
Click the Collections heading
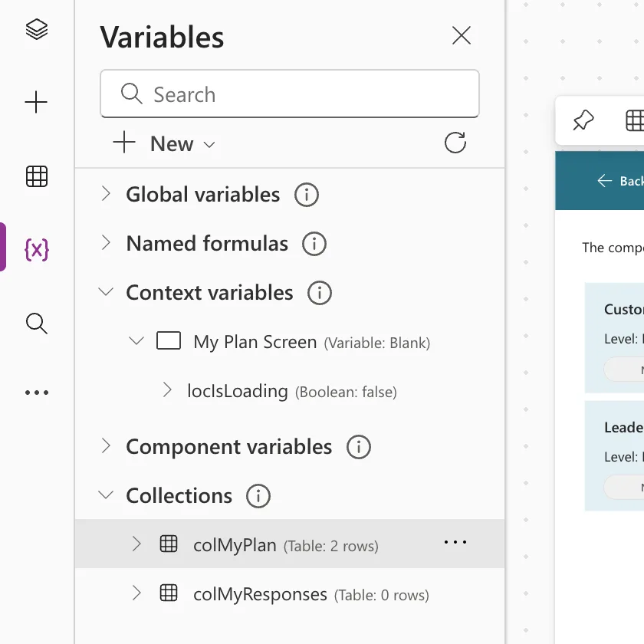(179, 496)
